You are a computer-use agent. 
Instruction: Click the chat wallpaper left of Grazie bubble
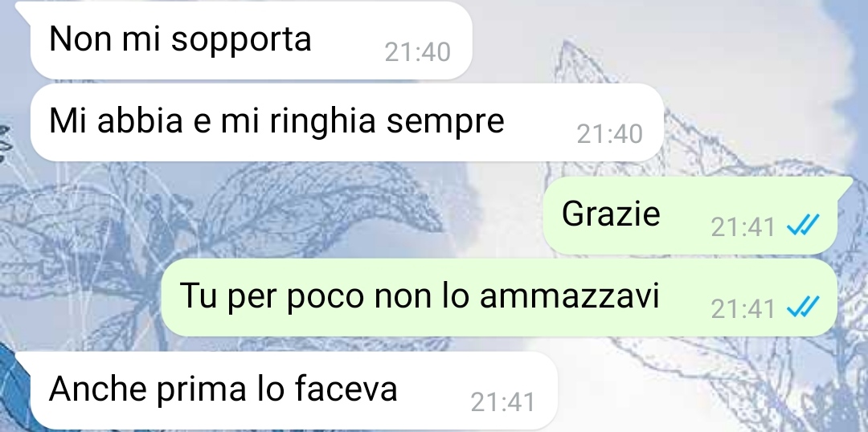pos(332,216)
